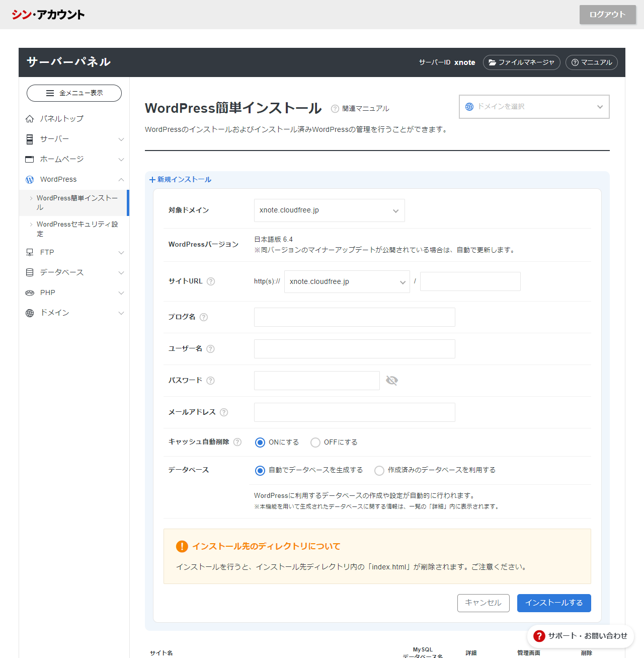Expand the FTP menu chevron
Viewport: 644px width, 658px height.
pos(121,253)
